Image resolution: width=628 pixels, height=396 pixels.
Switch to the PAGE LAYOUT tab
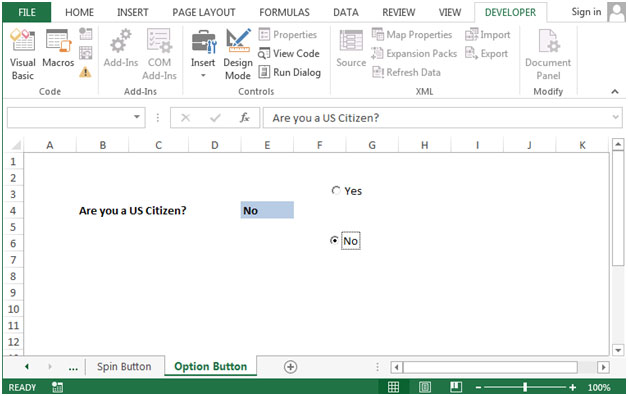pos(204,12)
